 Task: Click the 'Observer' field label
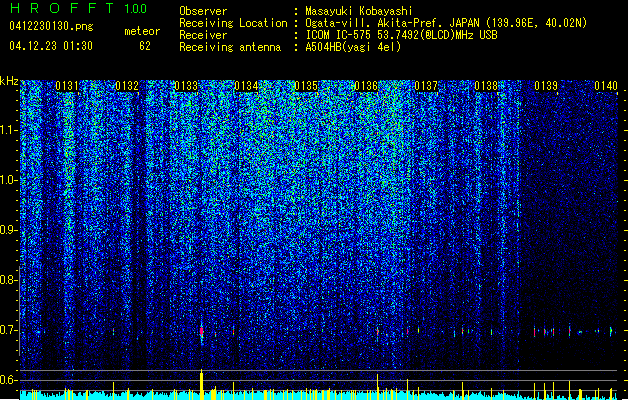click(203, 11)
